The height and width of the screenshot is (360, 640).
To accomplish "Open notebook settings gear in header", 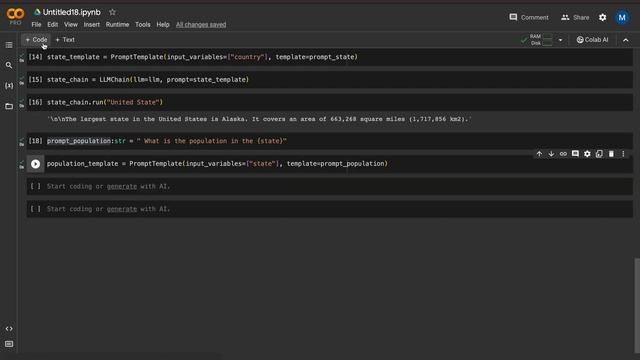I will tap(602, 18).
